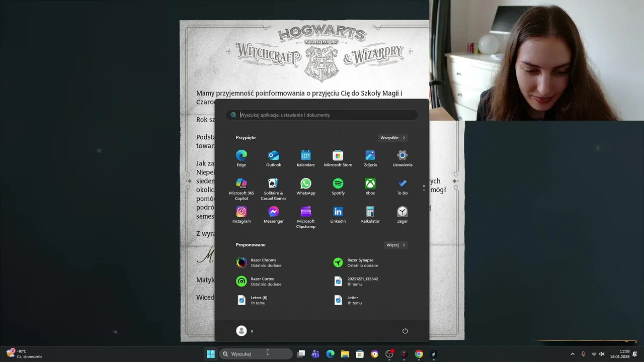The image size is (644, 362).
Task: Expand Wszystkie all apps list
Action: (392, 138)
